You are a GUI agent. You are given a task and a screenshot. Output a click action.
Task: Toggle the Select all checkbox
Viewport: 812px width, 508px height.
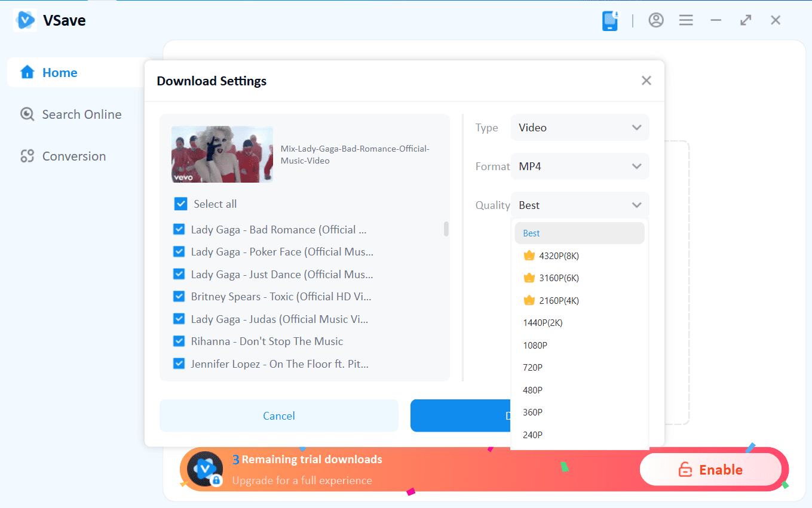pos(181,204)
